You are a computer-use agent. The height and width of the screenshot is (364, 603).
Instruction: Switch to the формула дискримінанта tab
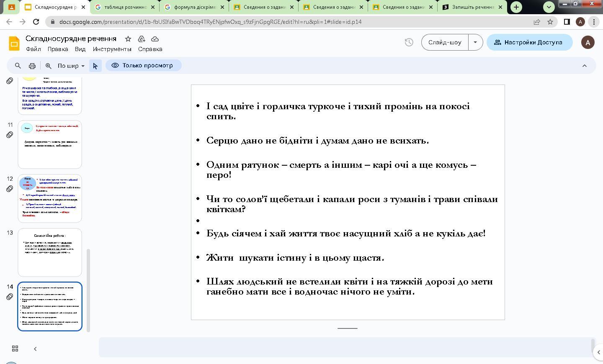click(194, 7)
